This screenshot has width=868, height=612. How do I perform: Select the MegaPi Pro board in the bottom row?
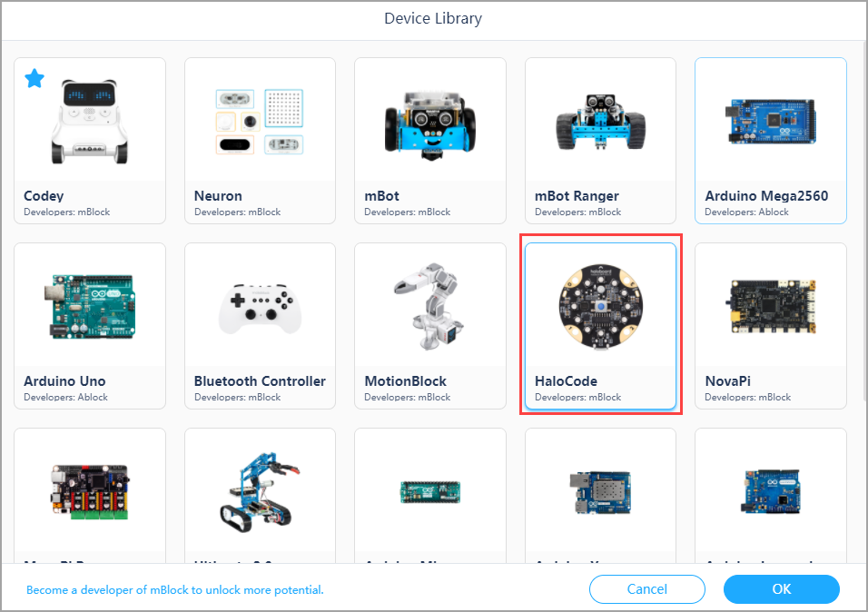point(90,497)
